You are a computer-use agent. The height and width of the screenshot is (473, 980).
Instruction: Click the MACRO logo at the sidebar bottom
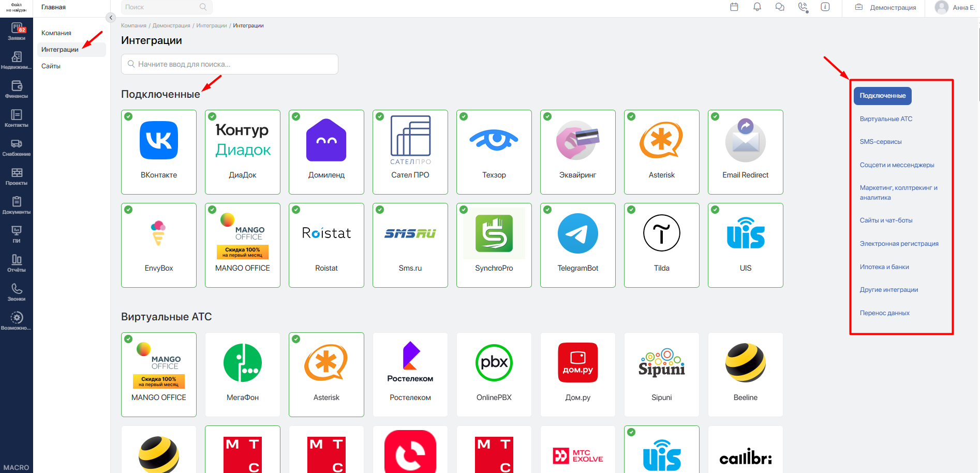point(16,467)
